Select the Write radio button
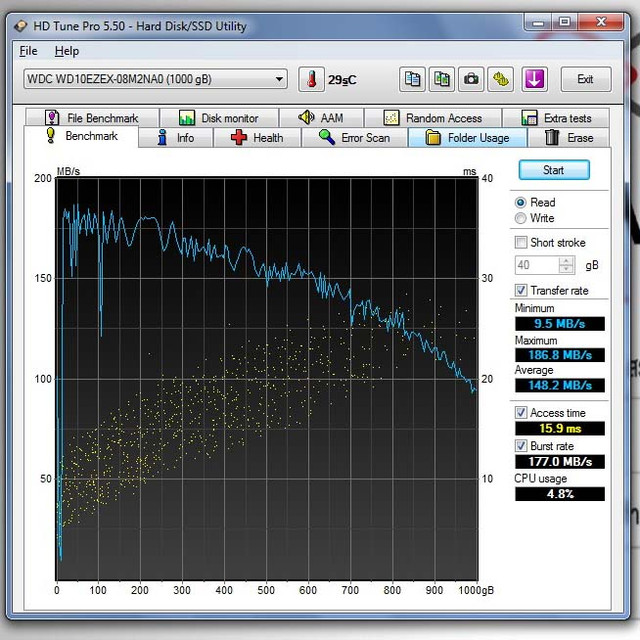The image size is (640, 640). pyautogui.click(x=520, y=218)
